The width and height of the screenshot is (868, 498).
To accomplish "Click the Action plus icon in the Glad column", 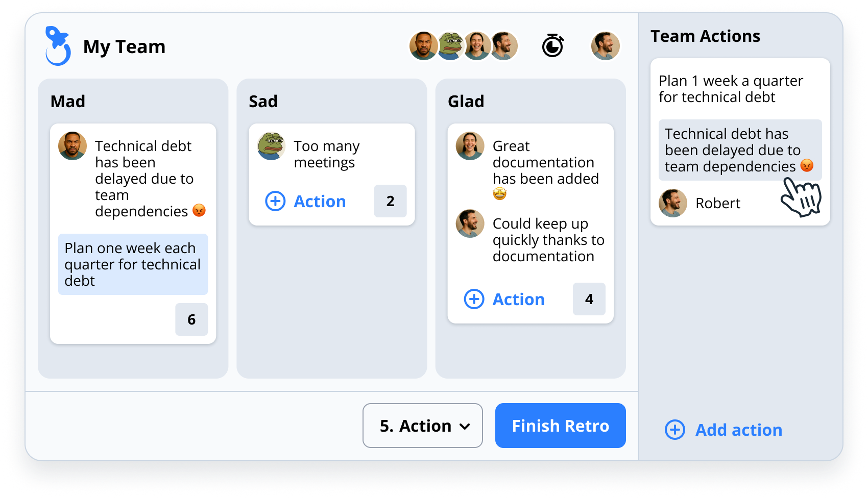I will pos(473,300).
